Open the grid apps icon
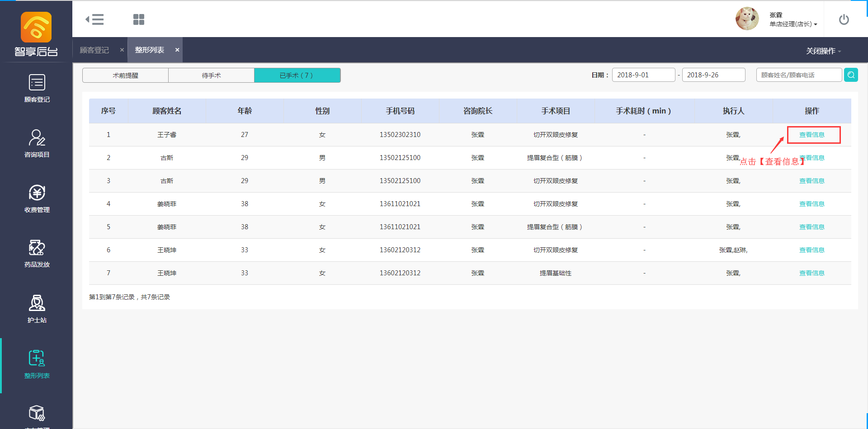The image size is (868, 429). (x=139, y=19)
